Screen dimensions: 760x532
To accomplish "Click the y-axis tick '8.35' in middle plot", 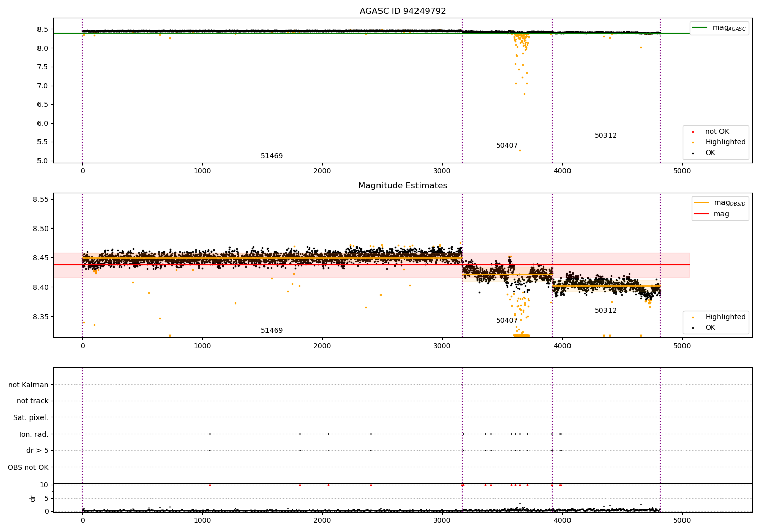I will point(40,317).
